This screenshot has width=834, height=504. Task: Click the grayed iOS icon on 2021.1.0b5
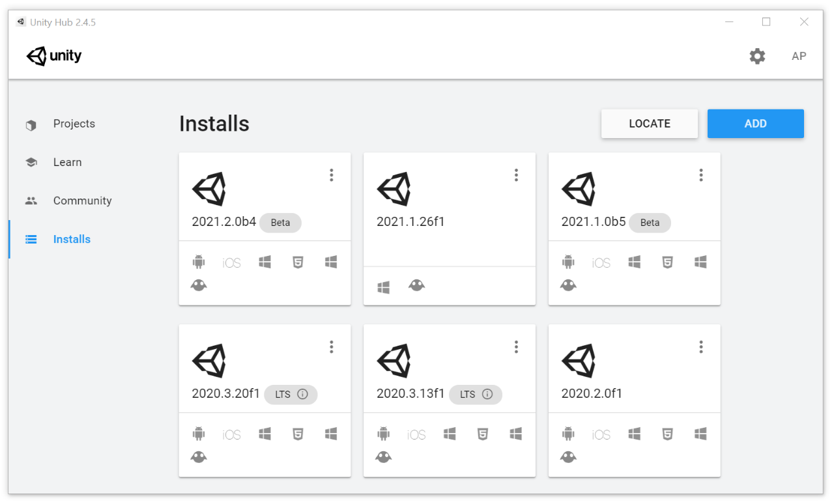coord(600,262)
